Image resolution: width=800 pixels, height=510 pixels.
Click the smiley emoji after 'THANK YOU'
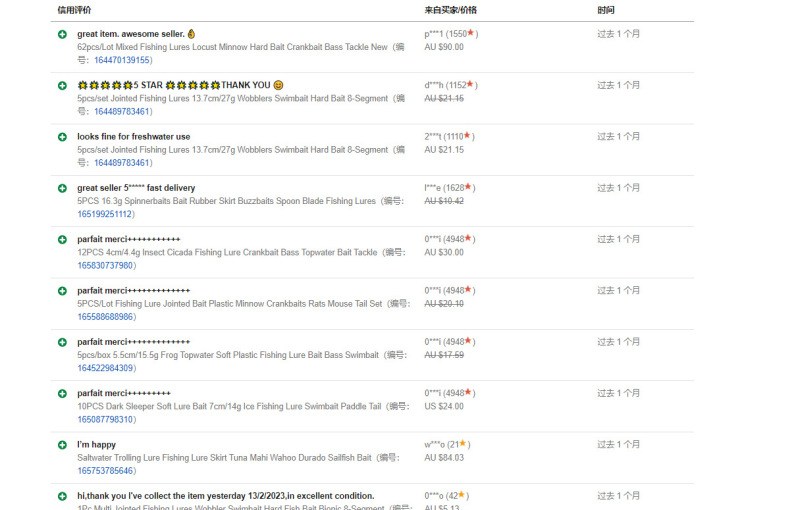pyautogui.click(x=278, y=85)
